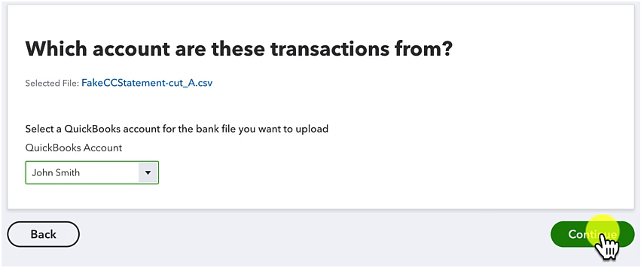This screenshot has height=271, width=644.
Task: Return to file upload step via Back
Action: pyautogui.click(x=43, y=234)
